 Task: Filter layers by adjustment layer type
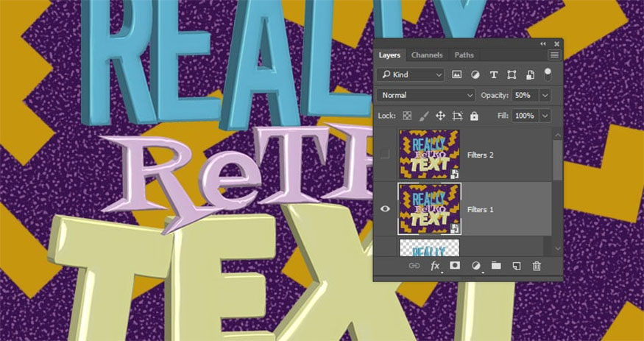pyautogui.click(x=475, y=74)
